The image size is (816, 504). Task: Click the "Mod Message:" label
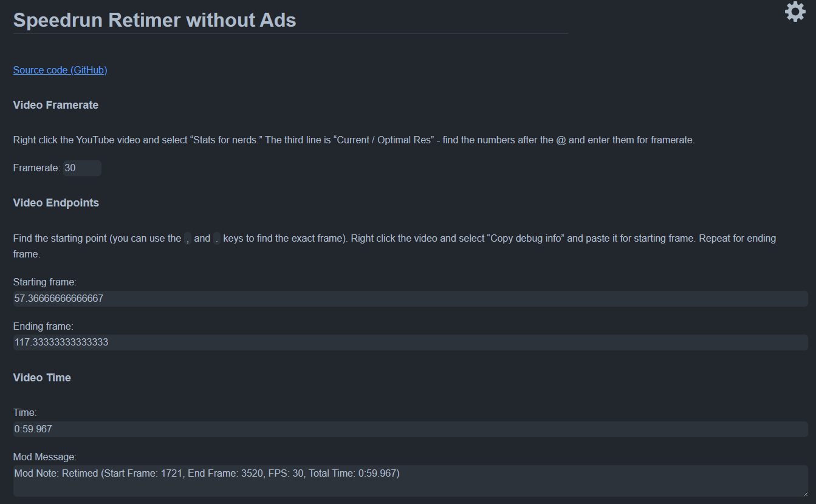[45, 457]
